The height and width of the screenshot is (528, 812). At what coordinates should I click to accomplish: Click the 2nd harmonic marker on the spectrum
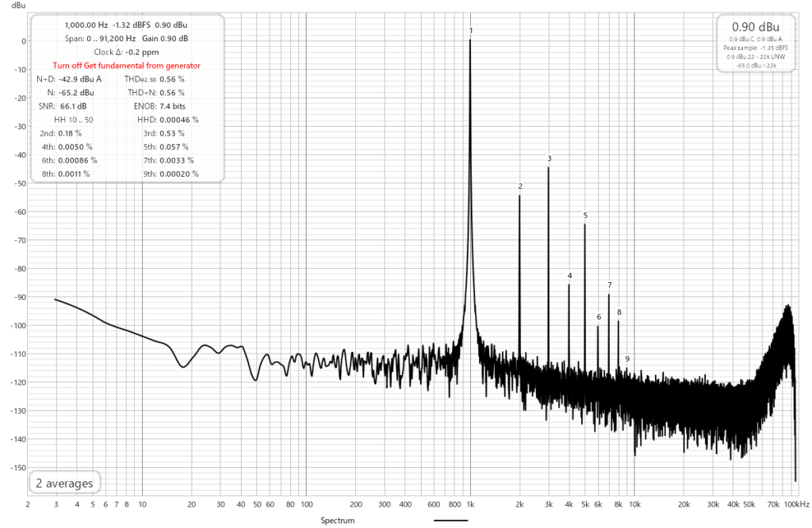(520, 186)
